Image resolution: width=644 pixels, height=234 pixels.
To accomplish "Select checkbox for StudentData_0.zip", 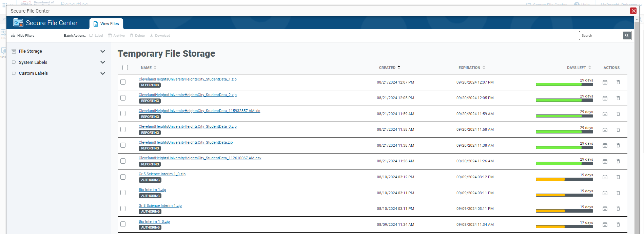I will coord(123,129).
